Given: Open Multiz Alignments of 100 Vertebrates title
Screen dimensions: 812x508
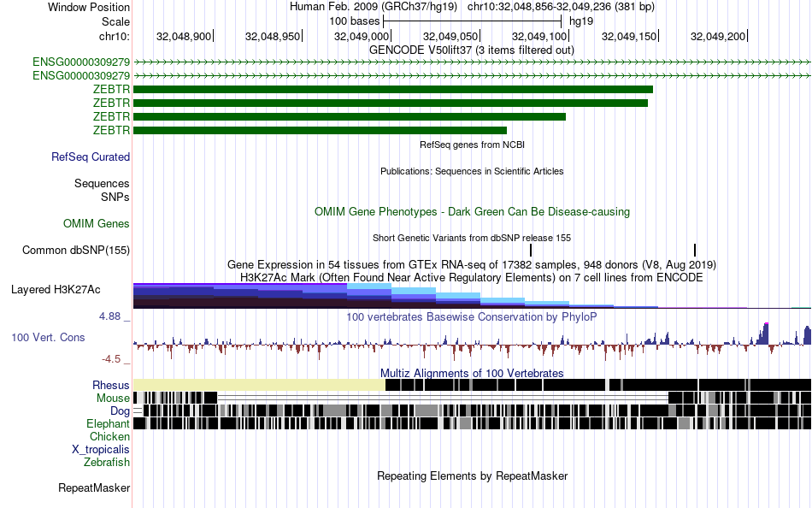Looking at the screenshot, I should (472, 373).
